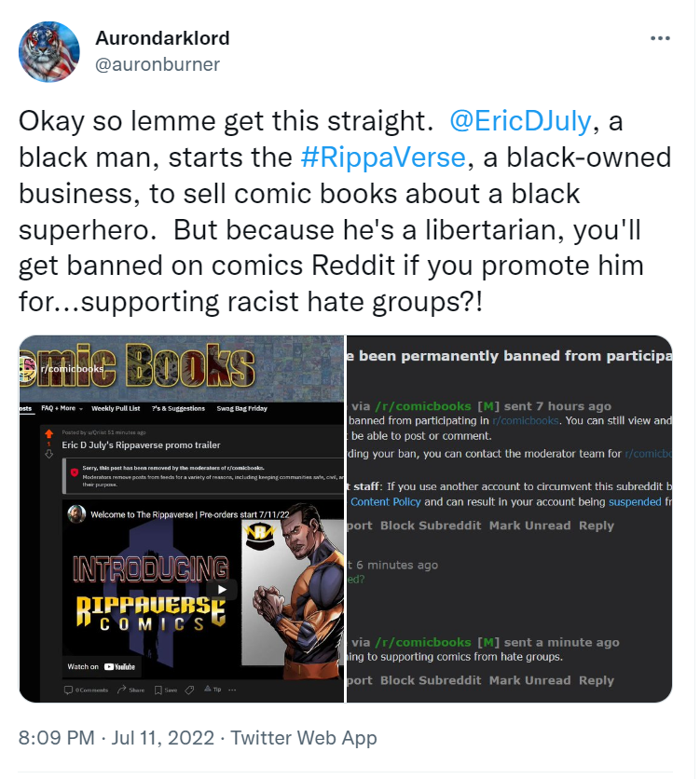Click Watch on YouTube button

click(102, 667)
